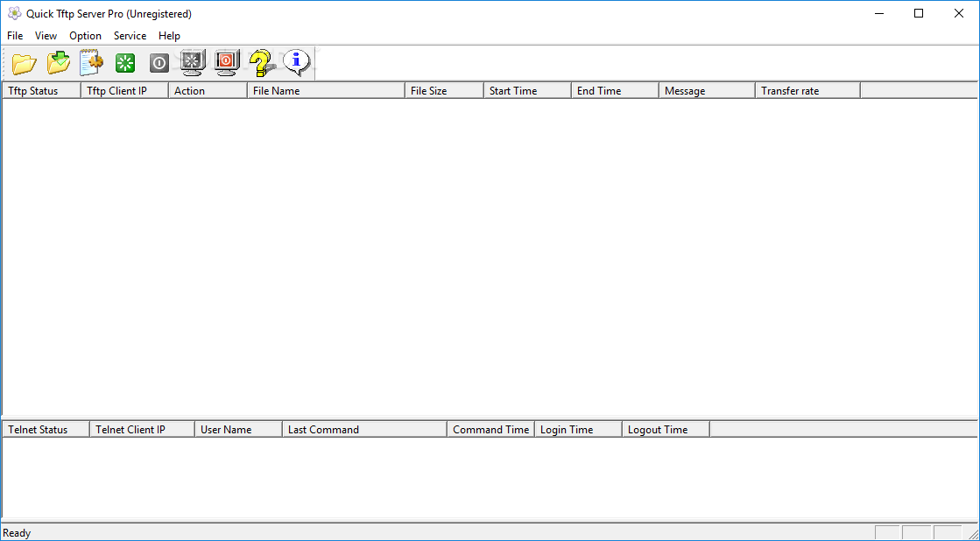Click the User Name column header

click(x=239, y=429)
